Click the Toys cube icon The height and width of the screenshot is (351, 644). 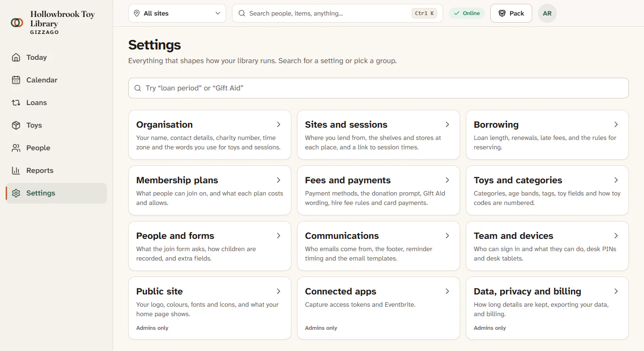click(x=16, y=125)
